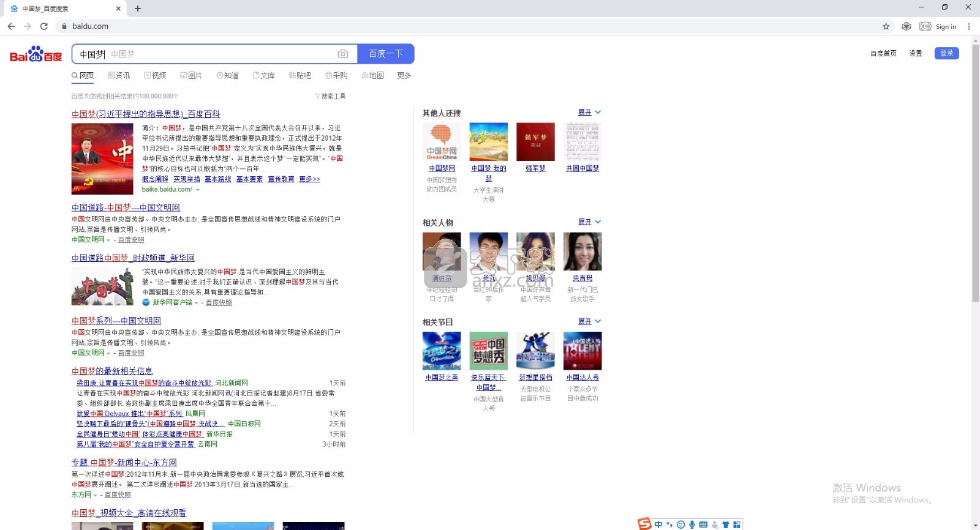Open the 地图 tab
This screenshot has height=530, width=980.
pos(372,75)
